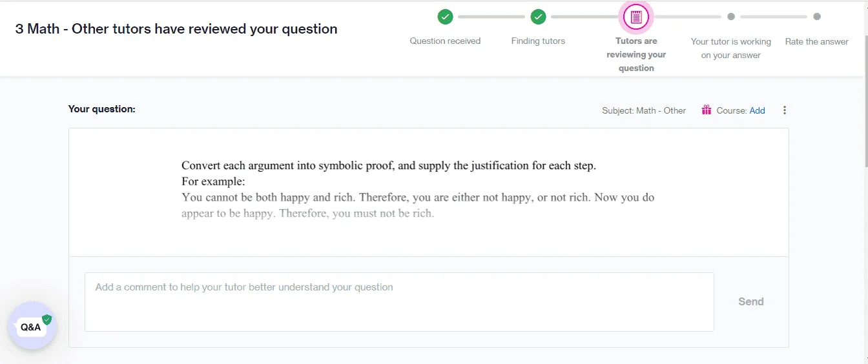Click the pink gift icon beside Course
The height and width of the screenshot is (364, 868).
click(x=707, y=110)
